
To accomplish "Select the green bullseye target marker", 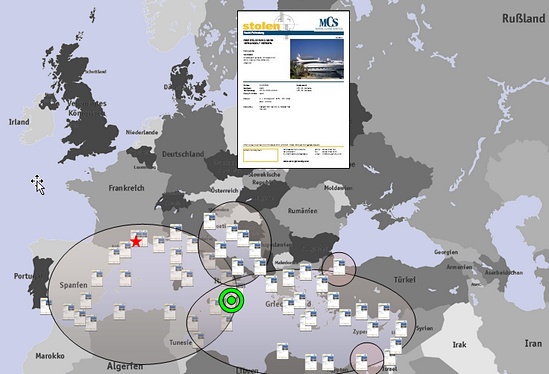I will 231,300.
